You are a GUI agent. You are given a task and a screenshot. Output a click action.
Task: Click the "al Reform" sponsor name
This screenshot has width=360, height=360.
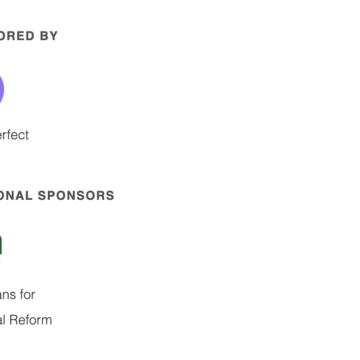[x=26, y=320]
